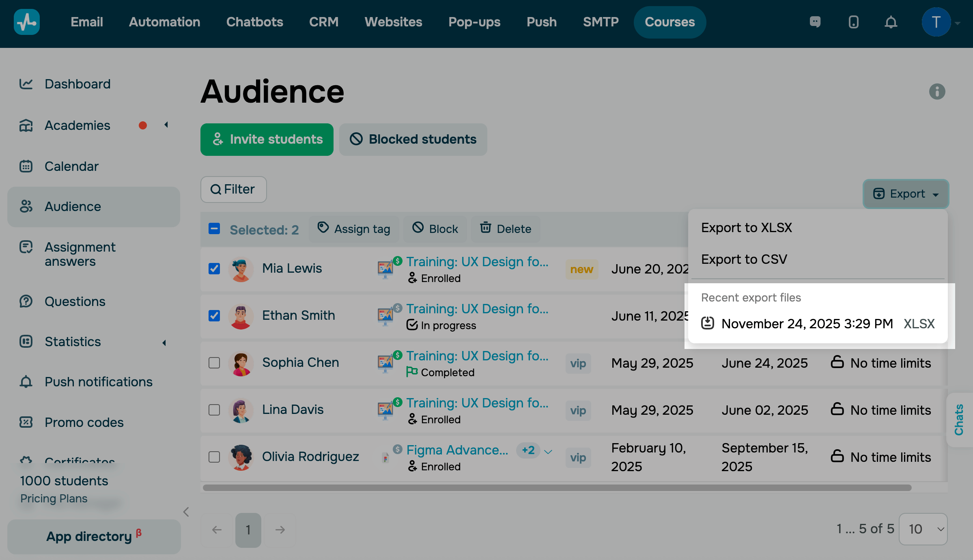Viewport: 973px width, 560px height.
Task: Open Ethan Smith's avatar
Action: click(241, 316)
